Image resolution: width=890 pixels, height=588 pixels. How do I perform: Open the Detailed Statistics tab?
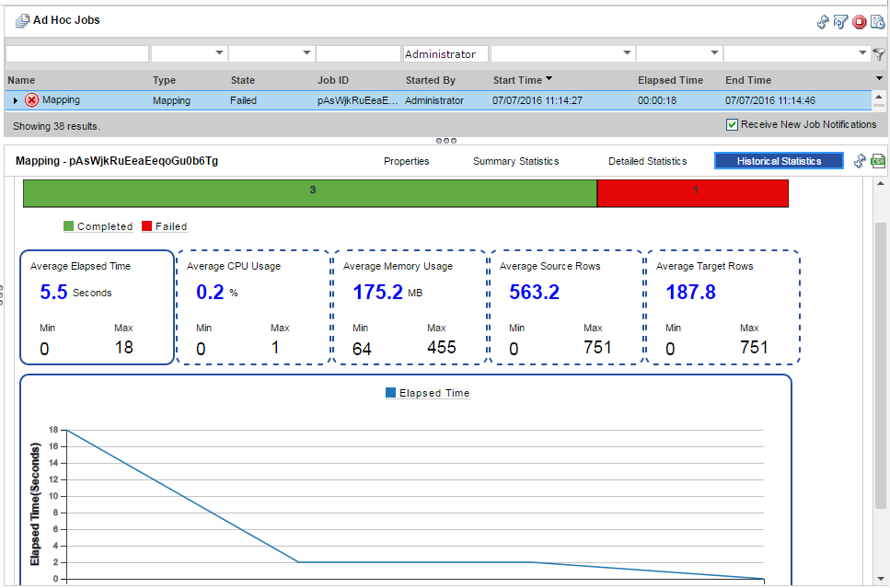647,161
